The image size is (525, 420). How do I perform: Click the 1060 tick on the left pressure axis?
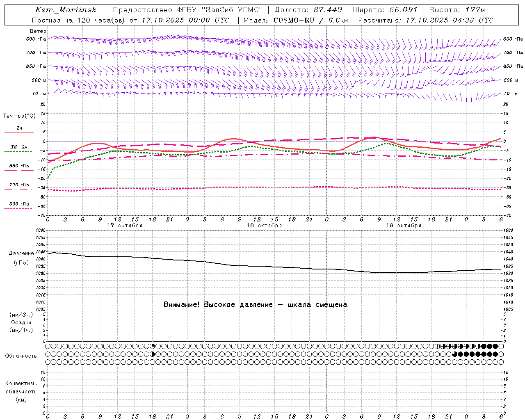(41, 231)
